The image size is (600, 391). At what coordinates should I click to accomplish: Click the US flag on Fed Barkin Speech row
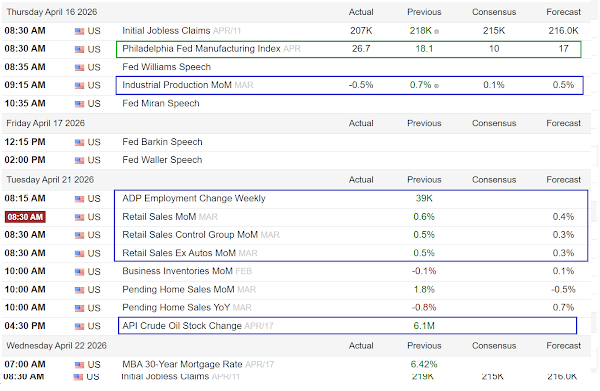pos(79,142)
